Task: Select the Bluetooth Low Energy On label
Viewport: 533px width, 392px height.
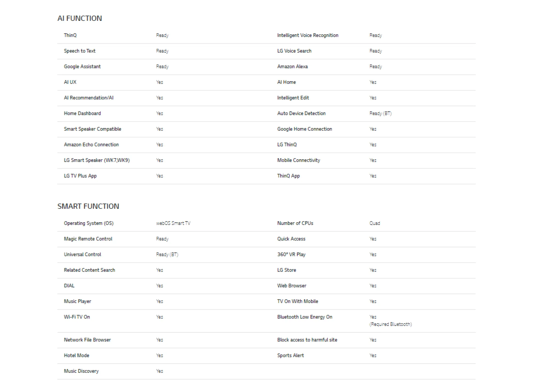Action: 305,317
